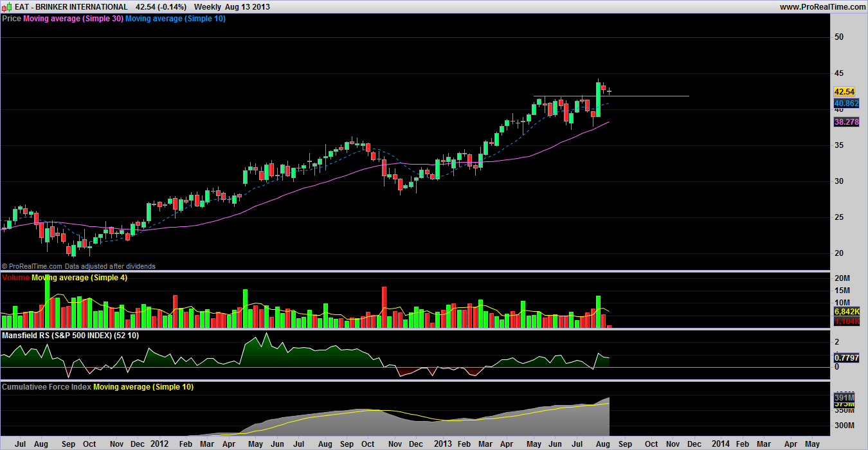Select the blue Moving average (Simple 10) price label
Image resolution: width=868 pixels, height=450 pixels.
tap(175, 19)
